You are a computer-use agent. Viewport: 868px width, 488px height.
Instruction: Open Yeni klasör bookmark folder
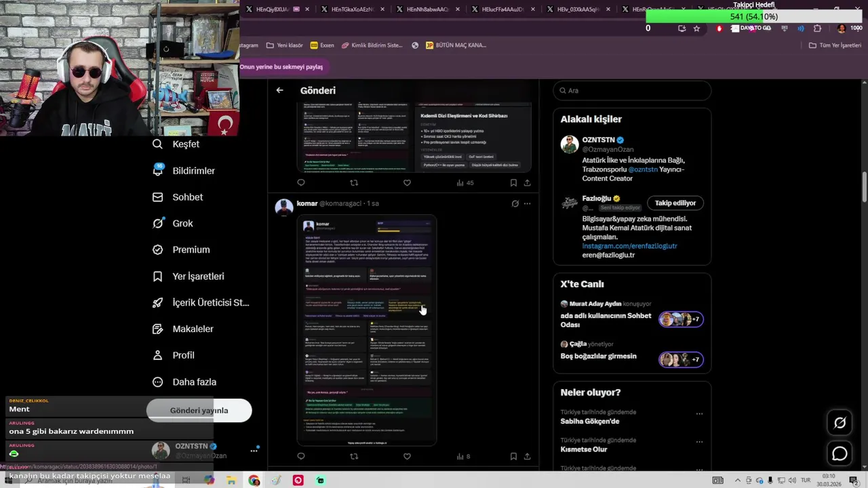coord(284,45)
